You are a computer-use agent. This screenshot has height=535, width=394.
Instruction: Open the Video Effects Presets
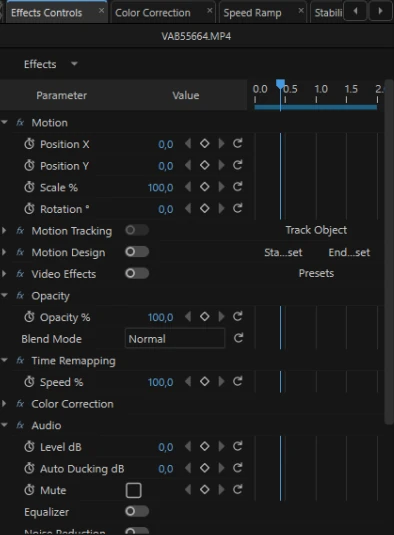pyautogui.click(x=316, y=273)
